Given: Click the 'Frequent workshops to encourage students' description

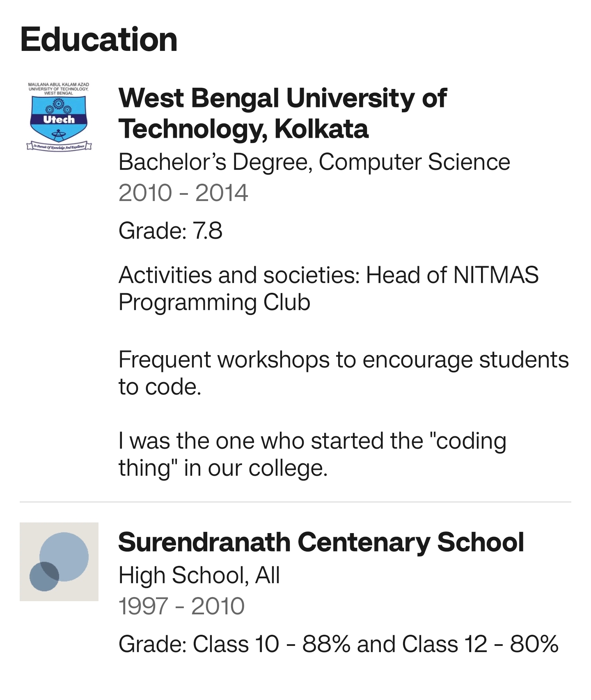Looking at the screenshot, I should coord(344,373).
